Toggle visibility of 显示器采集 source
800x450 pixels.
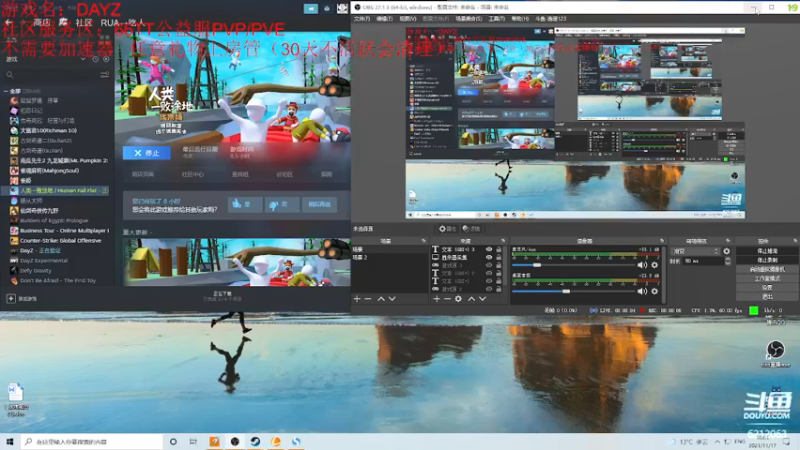coord(489,258)
